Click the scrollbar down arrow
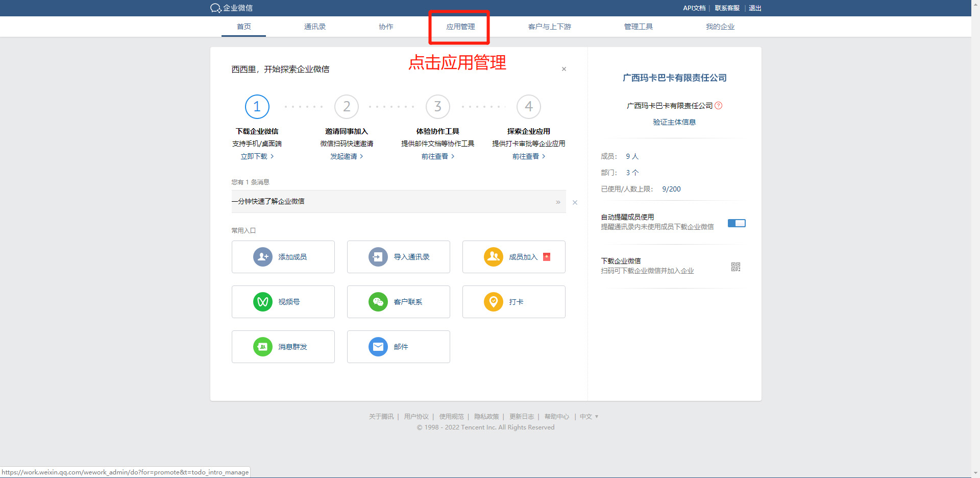 pyautogui.click(x=975, y=473)
